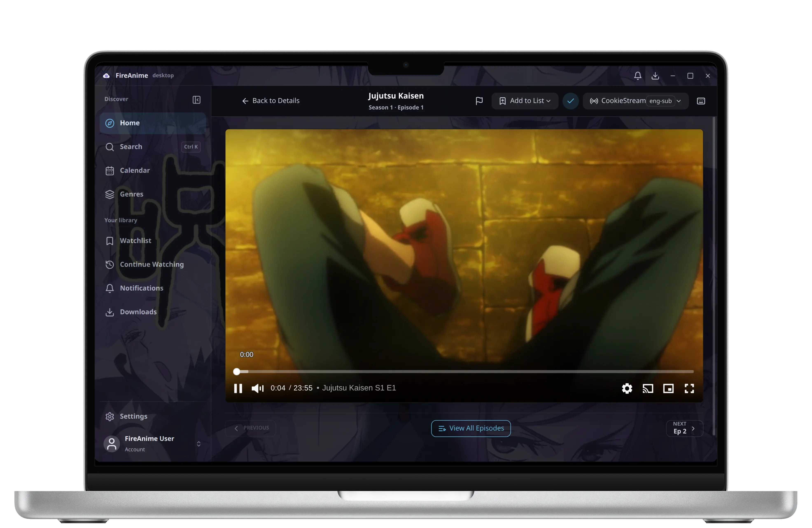Click the FireAnime logo icon
812x528 pixels.
[x=106, y=75]
